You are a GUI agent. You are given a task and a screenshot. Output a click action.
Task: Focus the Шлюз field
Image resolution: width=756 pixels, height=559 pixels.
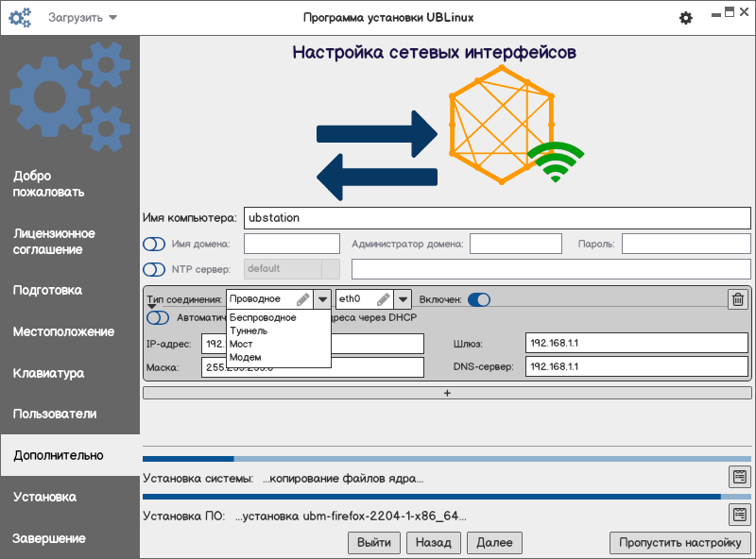tap(636, 343)
